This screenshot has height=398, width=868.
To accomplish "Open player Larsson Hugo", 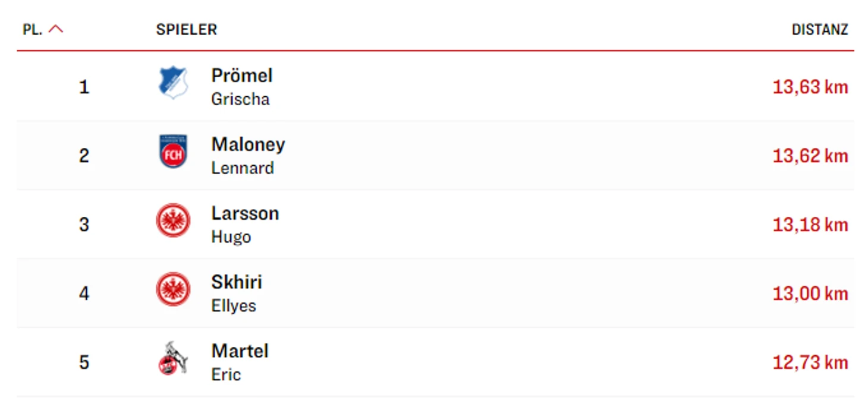I will pyautogui.click(x=245, y=225).
